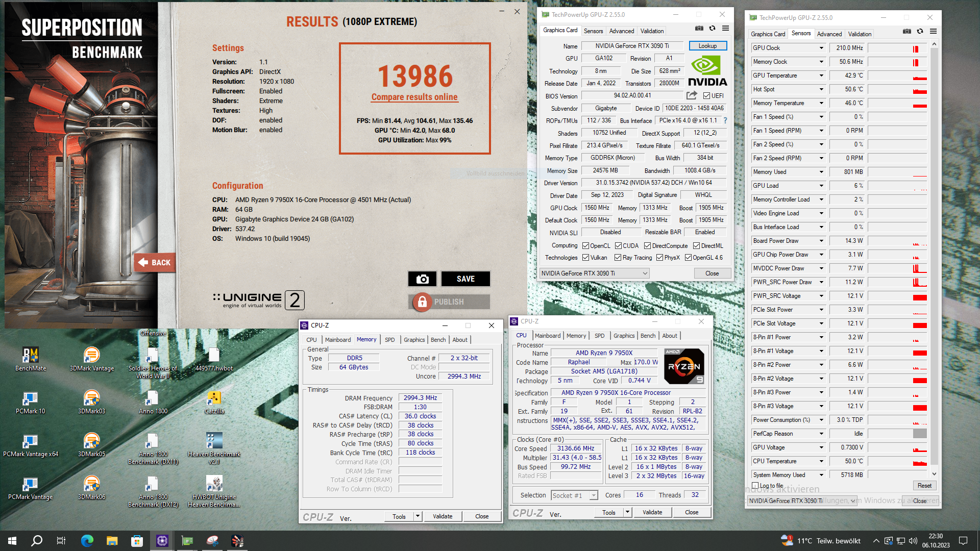Click the refresh icon in GPU-Z Graphics Card window
The image size is (980, 551).
[x=712, y=29]
